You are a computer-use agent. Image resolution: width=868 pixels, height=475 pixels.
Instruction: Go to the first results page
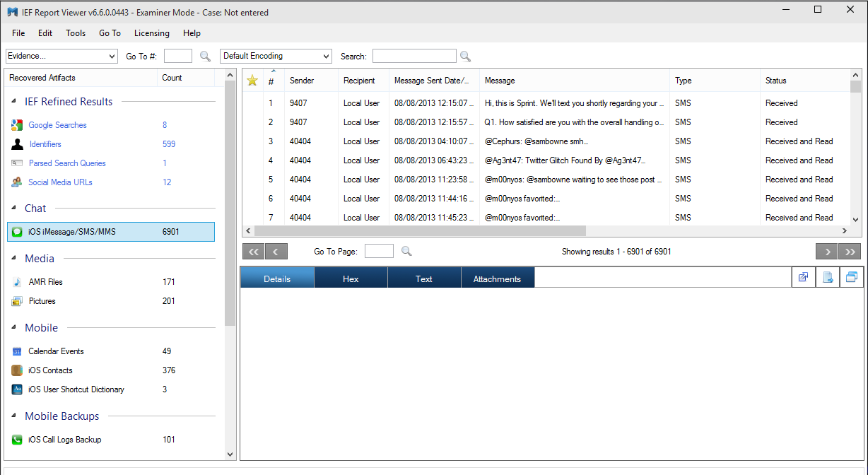253,251
